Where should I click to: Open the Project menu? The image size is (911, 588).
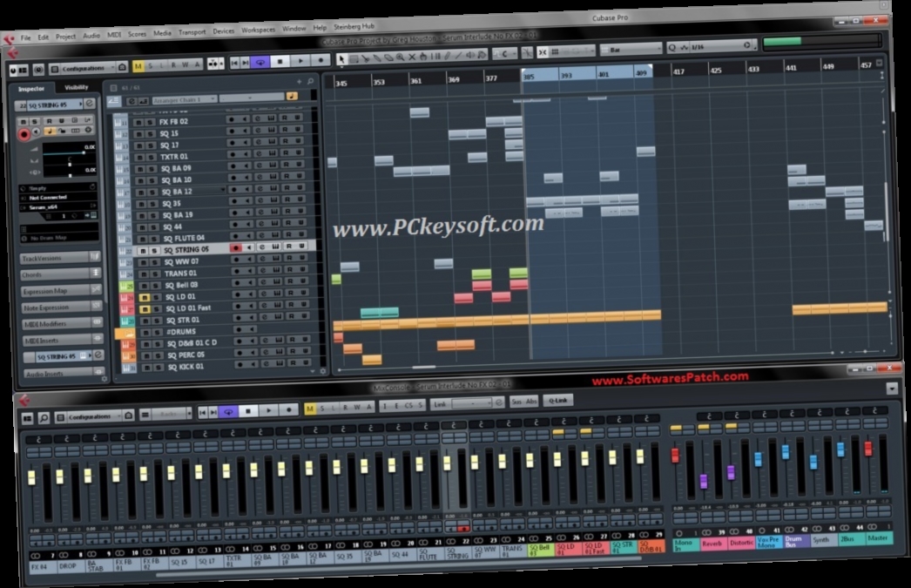coord(65,36)
